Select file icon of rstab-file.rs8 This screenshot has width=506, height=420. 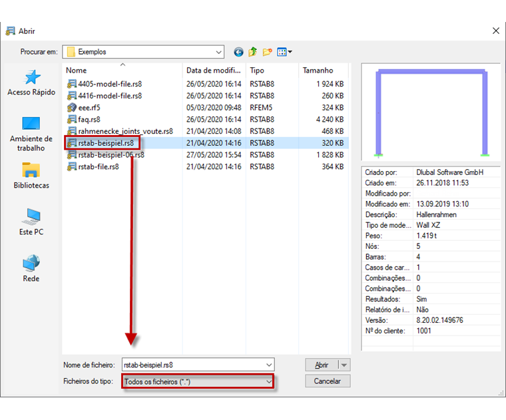point(72,167)
